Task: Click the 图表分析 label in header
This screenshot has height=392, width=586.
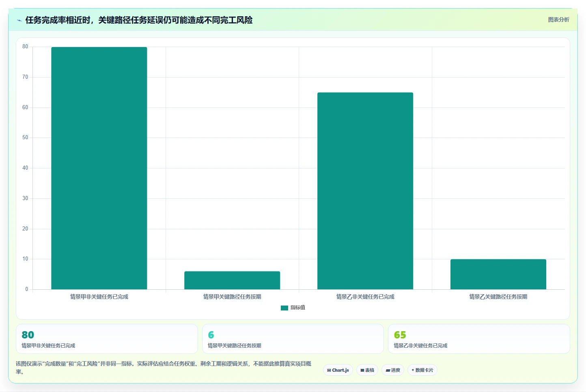Action: tap(558, 19)
